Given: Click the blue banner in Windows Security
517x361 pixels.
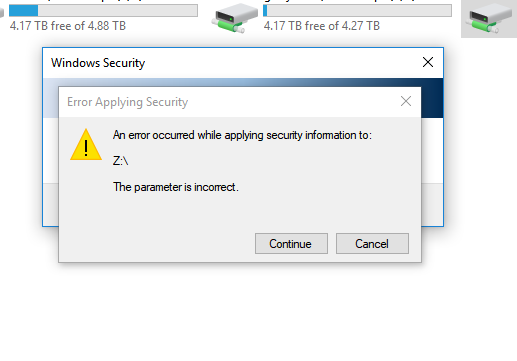Looking at the screenshot, I should (432, 98).
